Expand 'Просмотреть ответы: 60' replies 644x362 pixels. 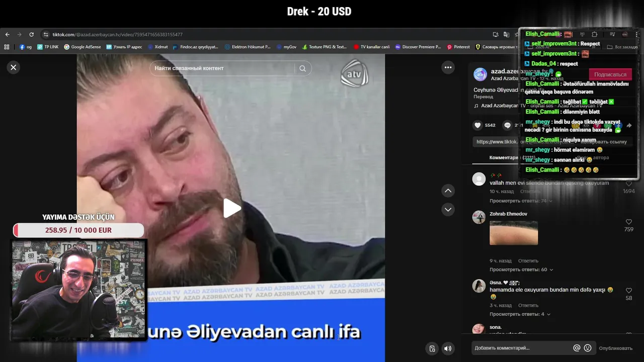(x=521, y=269)
